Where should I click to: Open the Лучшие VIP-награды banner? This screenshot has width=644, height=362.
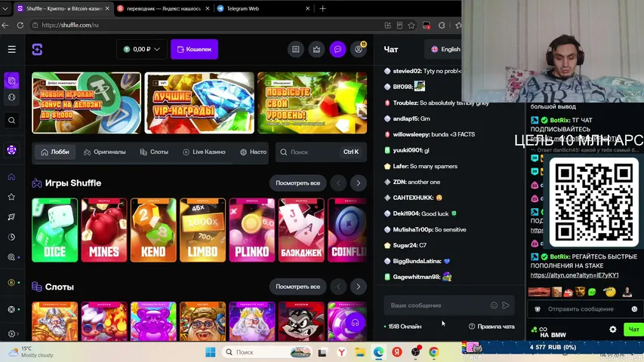(x=199, y=103)
